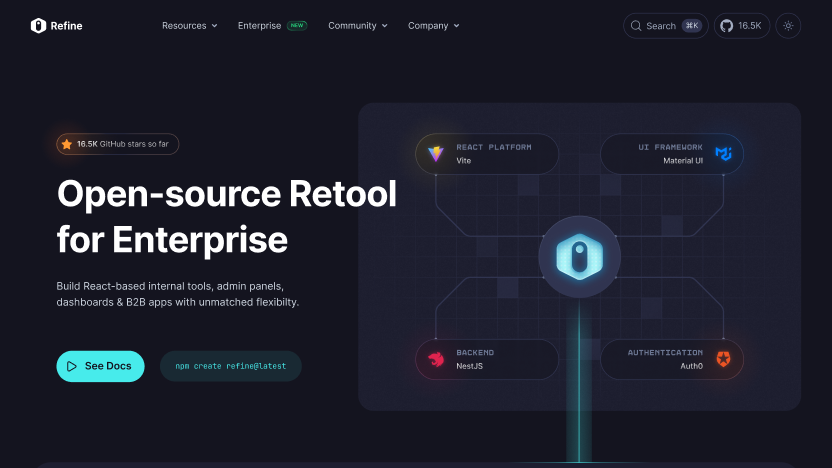The width and height of the screenshot is (832, 468).
Task: Expand the Community chevron
Action: click(385, 25)
